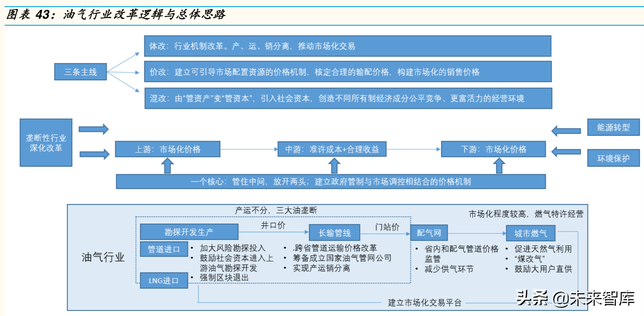The image size is (644, 316).
Task: Click the title 图表 43：油气行业改革逻辑与总体思路
Action: tap(116, 14)
